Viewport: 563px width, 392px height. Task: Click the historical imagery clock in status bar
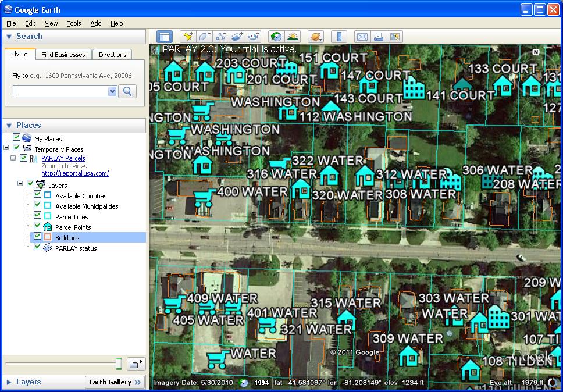click(244, 383)
